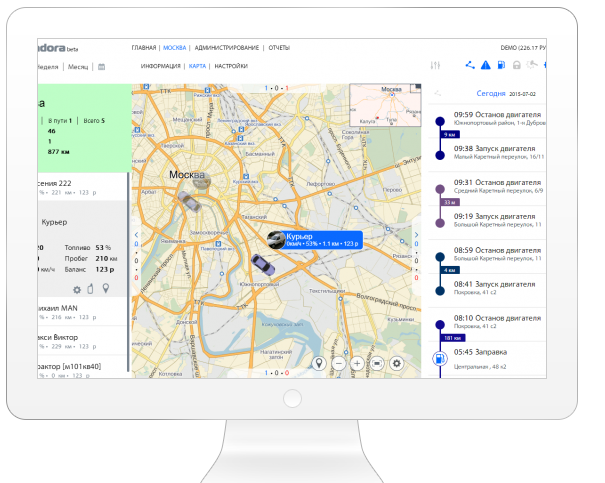The image size is (605, 483).
Task: Select the vehicle row ending 'сения 222'
Action: point(83,187)
